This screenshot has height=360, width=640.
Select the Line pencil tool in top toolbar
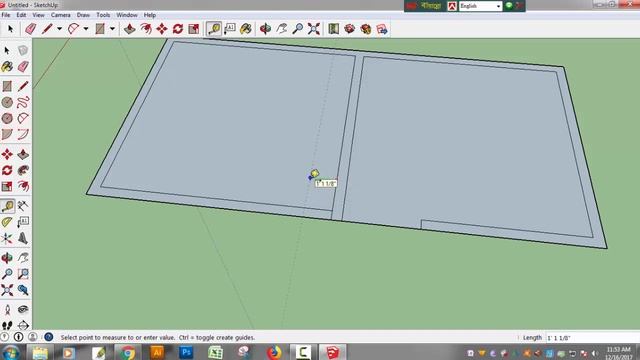pyautogui.click(x=47, y=29)
